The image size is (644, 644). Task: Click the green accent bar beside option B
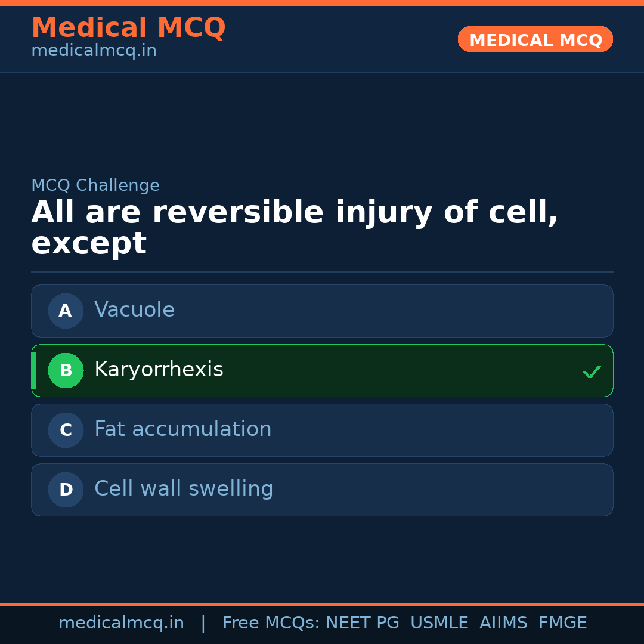[x=33, y=370]
